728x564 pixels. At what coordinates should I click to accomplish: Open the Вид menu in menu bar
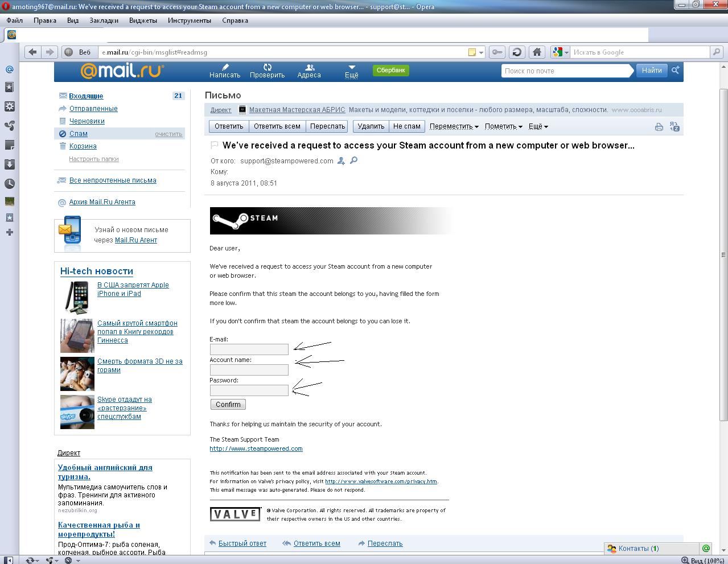click(x=73, y=20)
